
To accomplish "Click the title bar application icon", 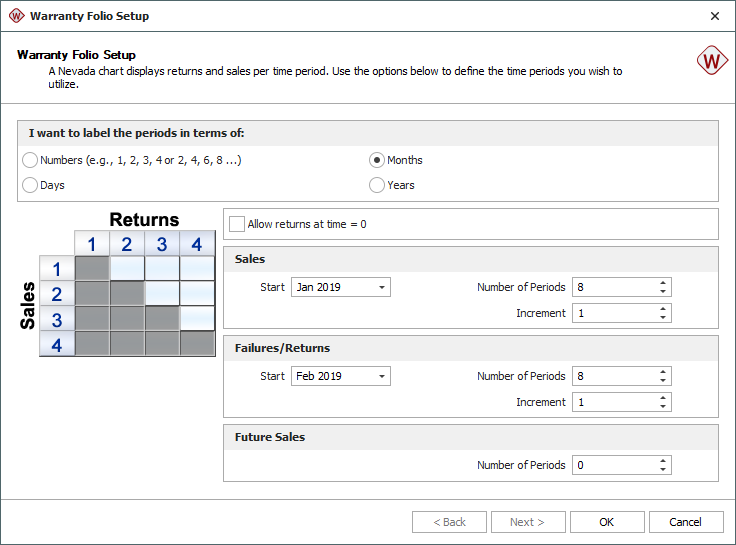I will coord(16,16).
